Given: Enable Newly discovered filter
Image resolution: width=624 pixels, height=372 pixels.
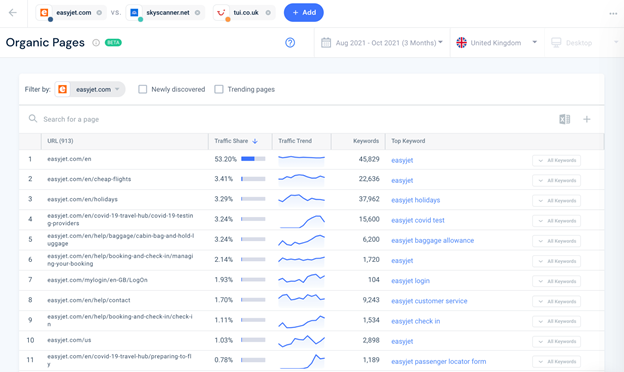Looking at the screenshot, I should pyautogui.click(x=142, y=90).
